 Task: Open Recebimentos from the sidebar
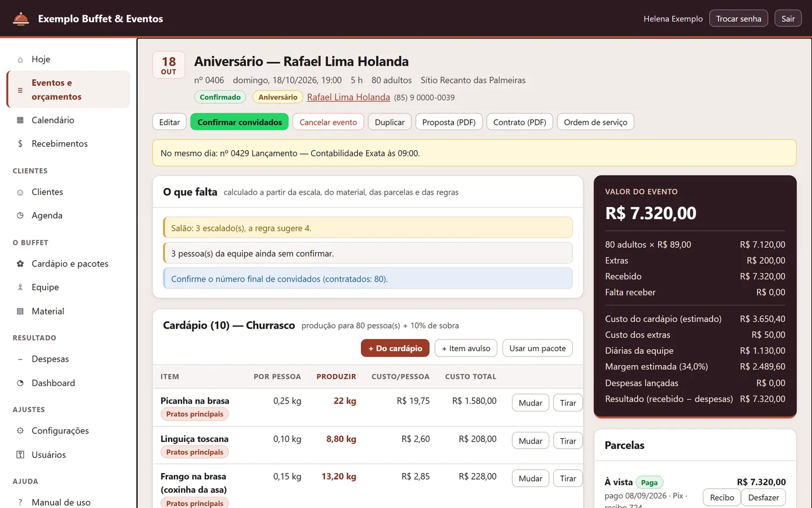point(68,144)
